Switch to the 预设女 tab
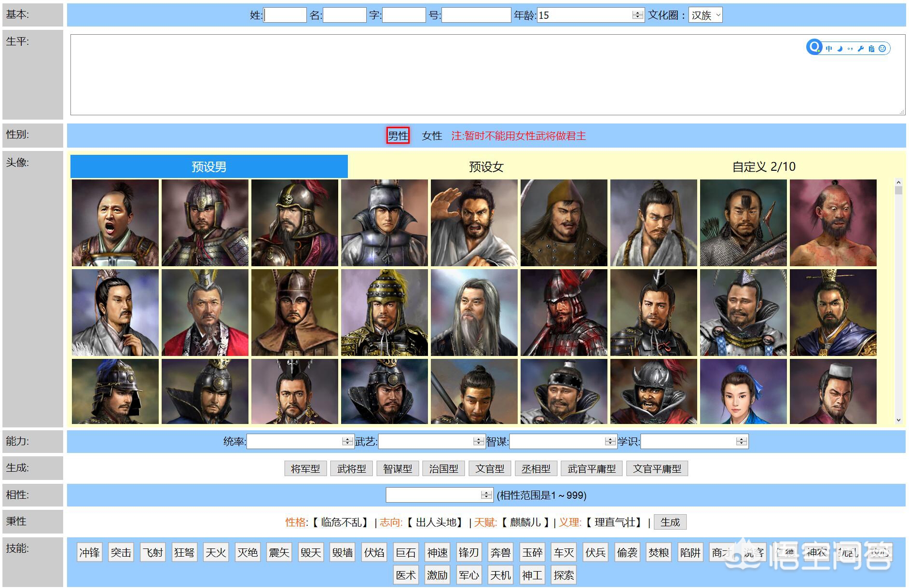The image size is (909, 588). pyautogui.click(x=486, y=166)
